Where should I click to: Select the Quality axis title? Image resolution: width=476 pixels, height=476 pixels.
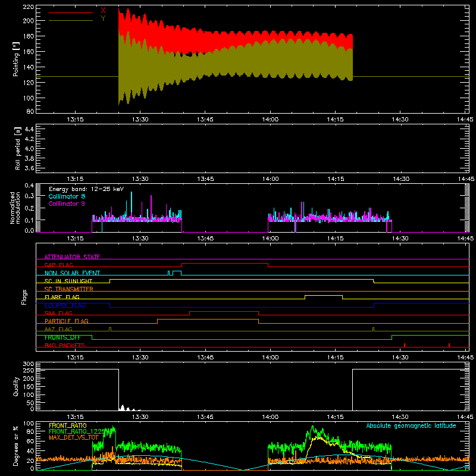pos(16,386)
